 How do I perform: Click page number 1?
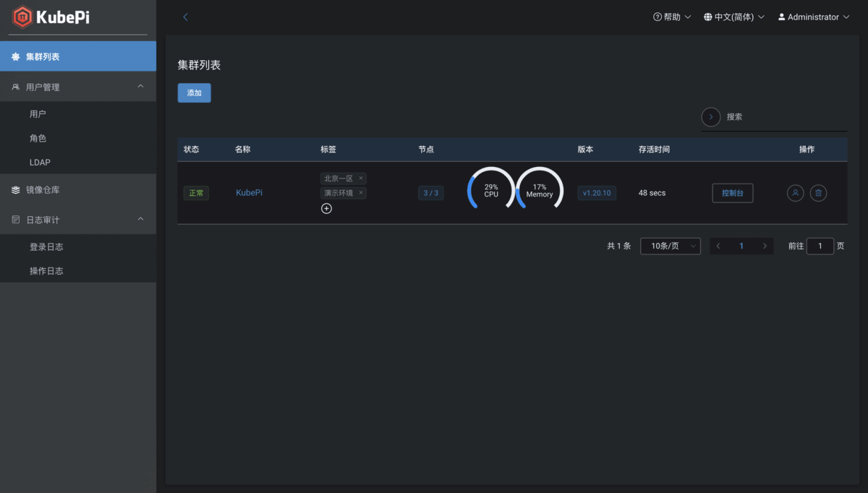click(x=741, y=246)
